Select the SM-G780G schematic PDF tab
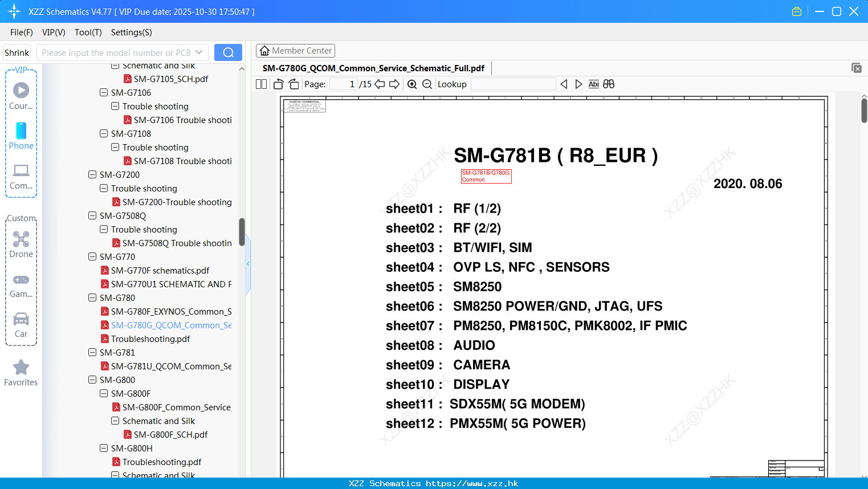 pos(373,68)
